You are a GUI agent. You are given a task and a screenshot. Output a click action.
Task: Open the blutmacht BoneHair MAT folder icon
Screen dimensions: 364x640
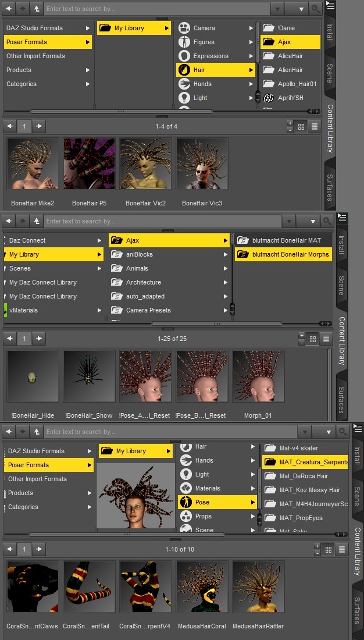(x=243, y=240)
